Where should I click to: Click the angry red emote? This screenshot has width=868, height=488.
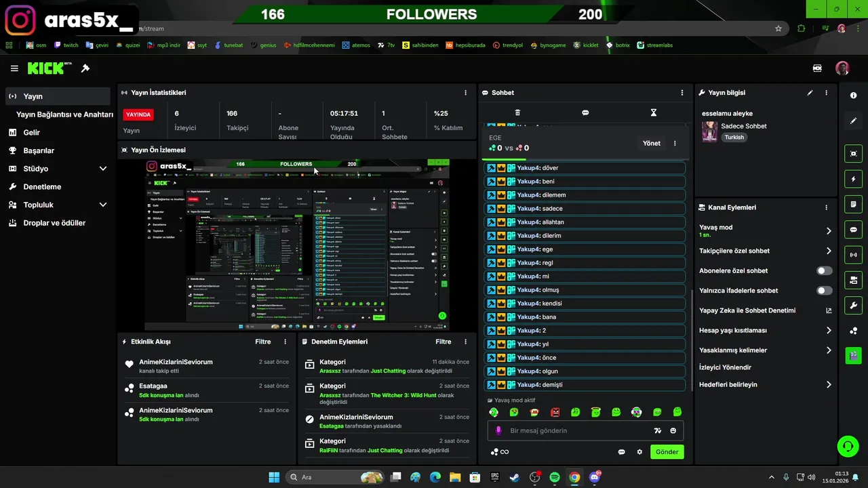pos(555,412)
